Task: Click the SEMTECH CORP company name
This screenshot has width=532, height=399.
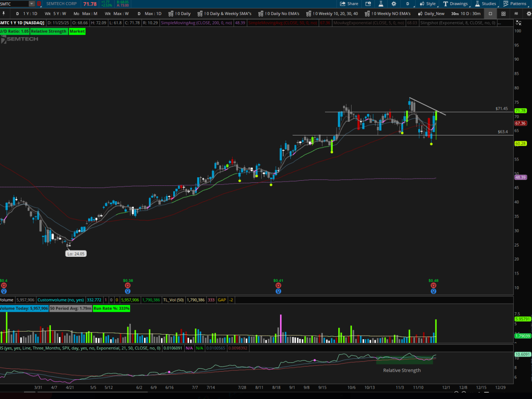Action: [x=62, y=3]
